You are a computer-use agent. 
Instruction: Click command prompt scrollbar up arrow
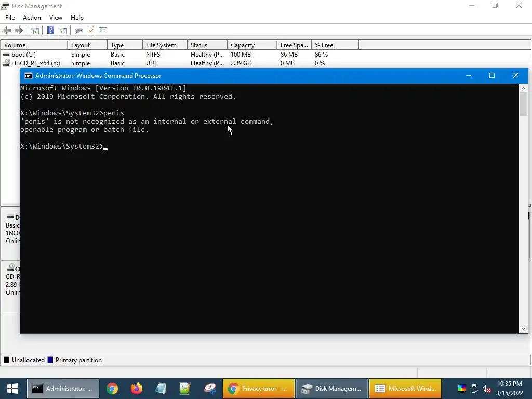(x=523, y=88)
